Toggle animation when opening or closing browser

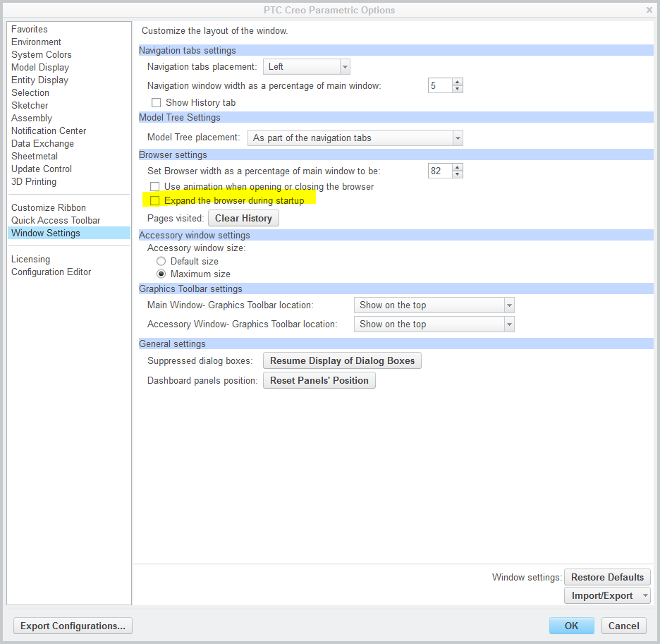tap(155, 186)
